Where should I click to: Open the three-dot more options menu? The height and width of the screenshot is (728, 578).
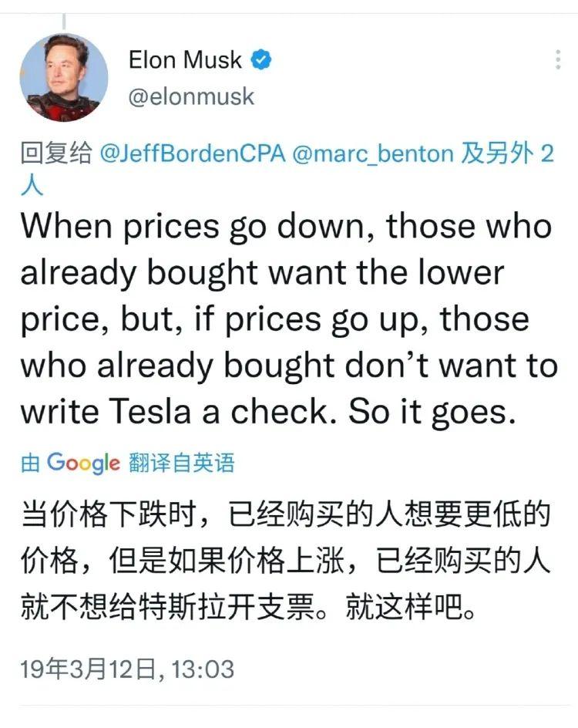558,60
